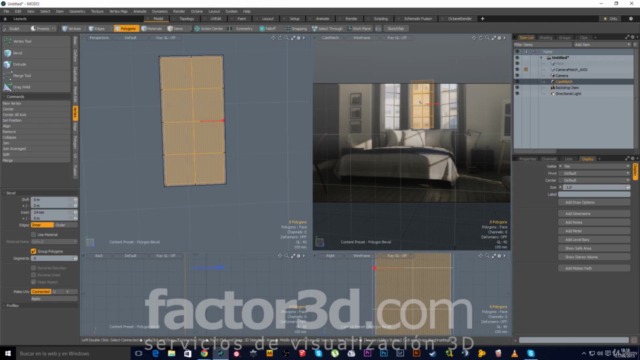Maximize the CamMatch viewport
The image size is (640, 360).
(x=493, y=38)
